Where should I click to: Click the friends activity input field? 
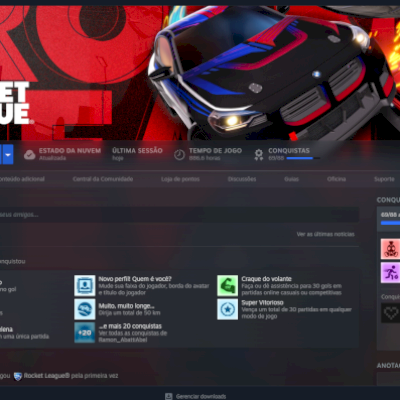pos(179,215)
